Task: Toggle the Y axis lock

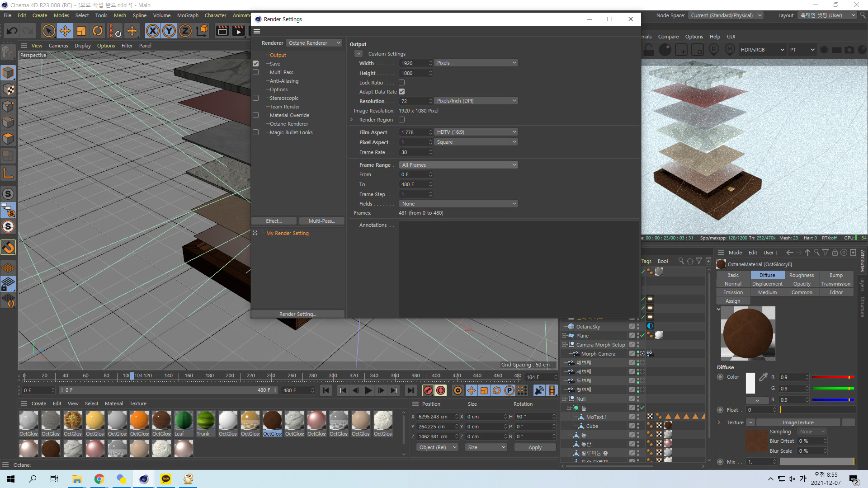Action: click(x=169, y=31)
